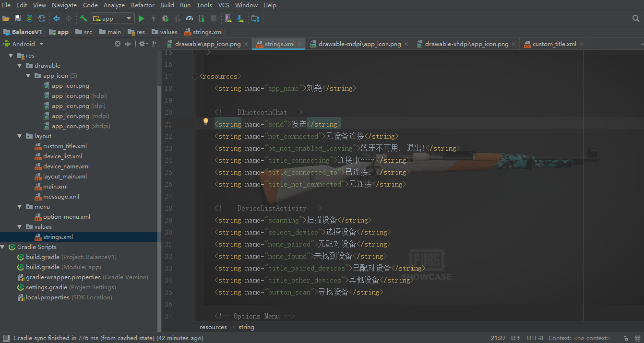Close the strings.xml editor tab

300,44
